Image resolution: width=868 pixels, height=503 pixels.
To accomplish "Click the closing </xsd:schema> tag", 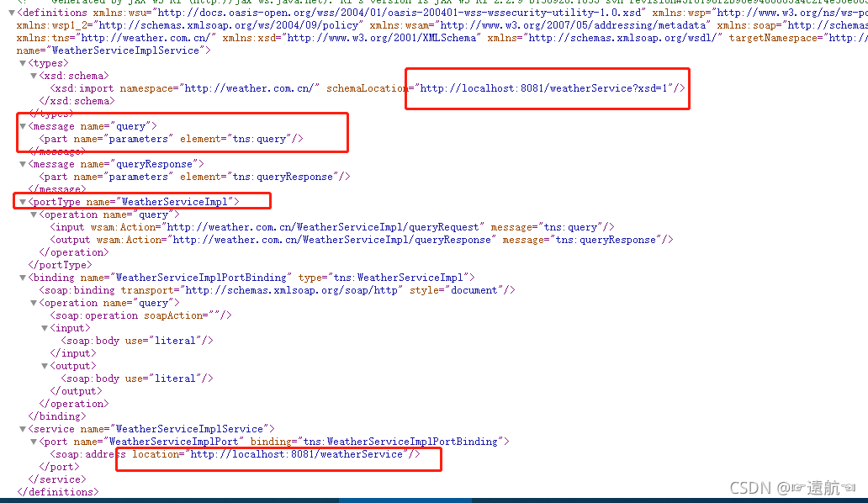I will [77, 101].
